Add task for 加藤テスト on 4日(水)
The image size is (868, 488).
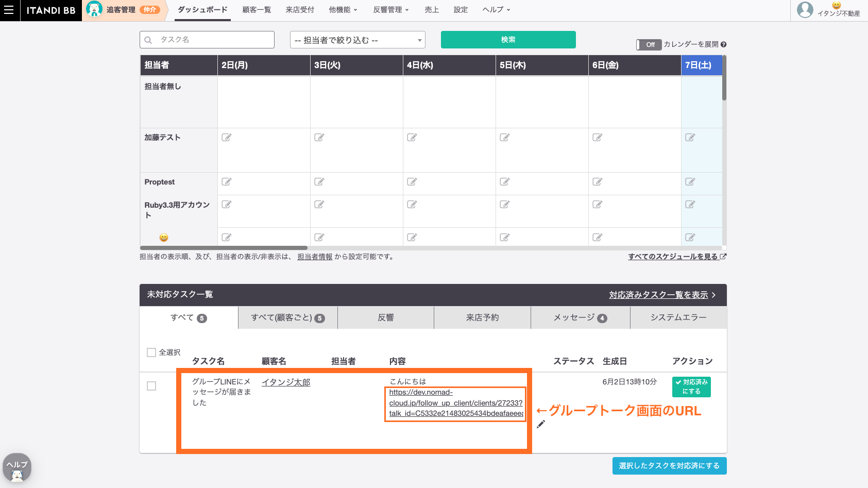coord(412,138)
